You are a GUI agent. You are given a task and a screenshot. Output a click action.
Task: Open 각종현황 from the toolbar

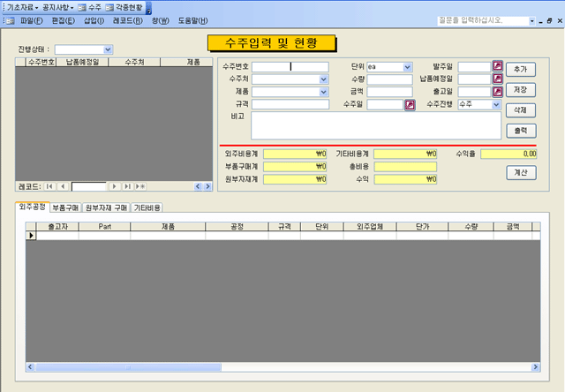tap(124, 8)
